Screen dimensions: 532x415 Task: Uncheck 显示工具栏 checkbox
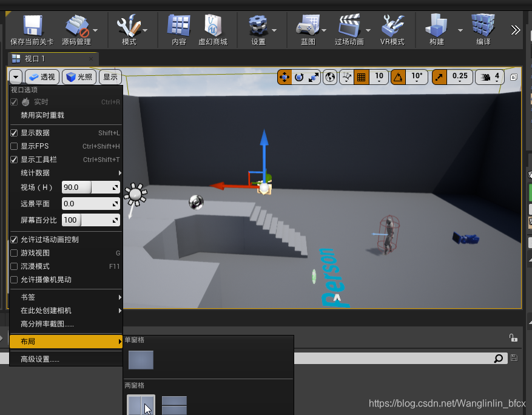pyautogui.click(x=14, y=160)
